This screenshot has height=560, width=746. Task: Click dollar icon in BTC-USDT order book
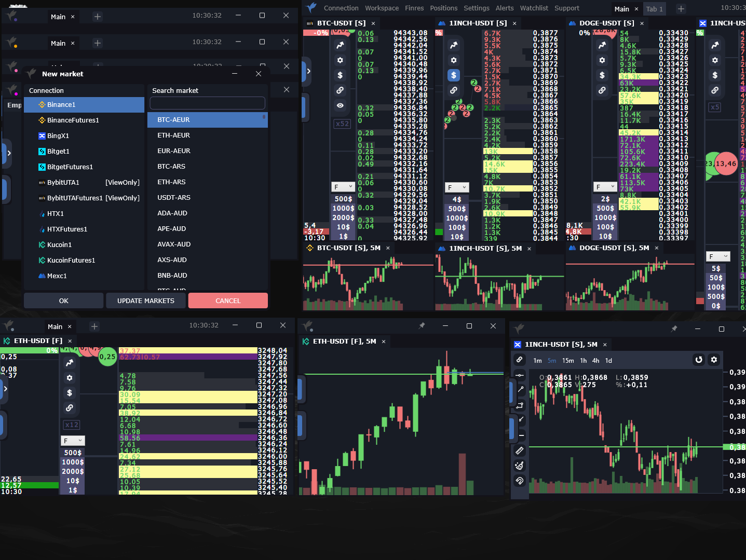(340, 75)
